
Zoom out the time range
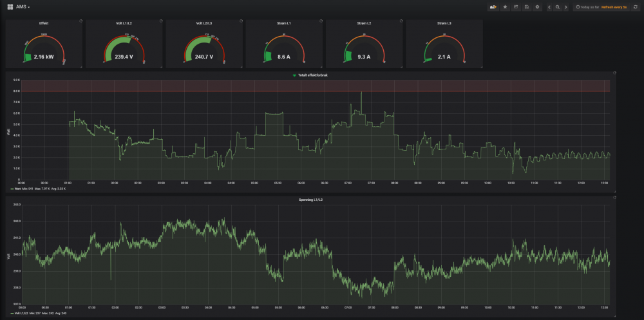click(x=558, y=6)
